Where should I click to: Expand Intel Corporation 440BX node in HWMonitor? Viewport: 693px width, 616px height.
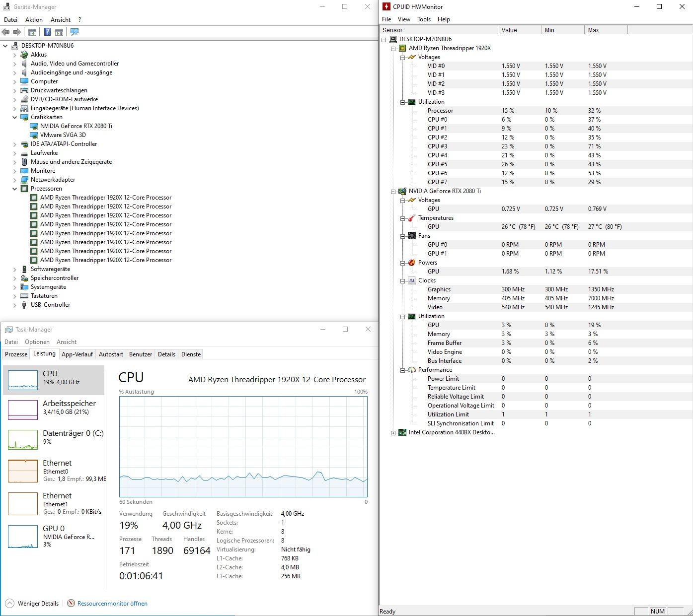(x=393, y=433)
